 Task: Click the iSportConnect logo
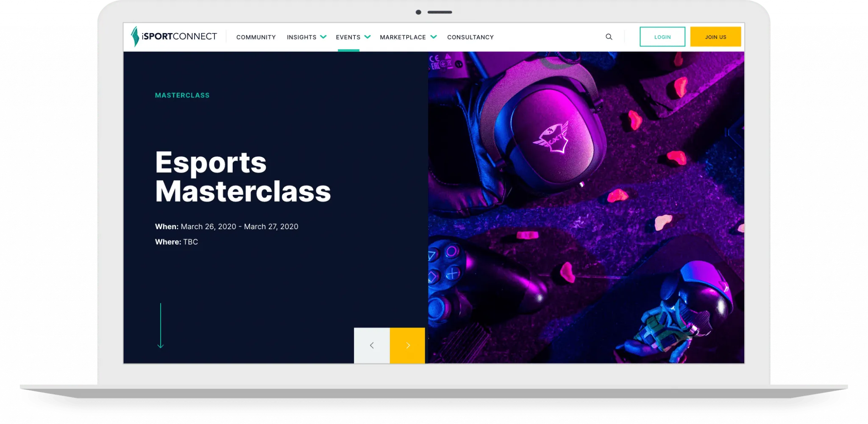click(x=174, y=36)
